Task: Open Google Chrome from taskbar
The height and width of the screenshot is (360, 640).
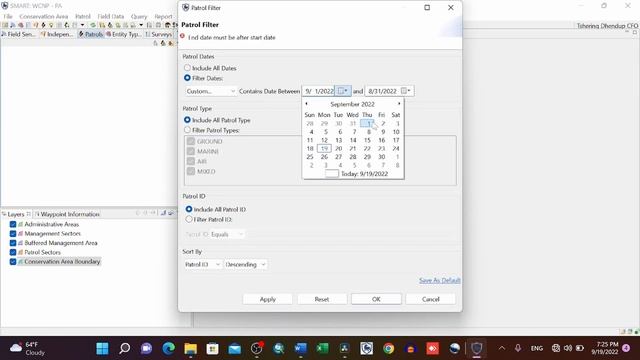Action: (x=389, y=348)
